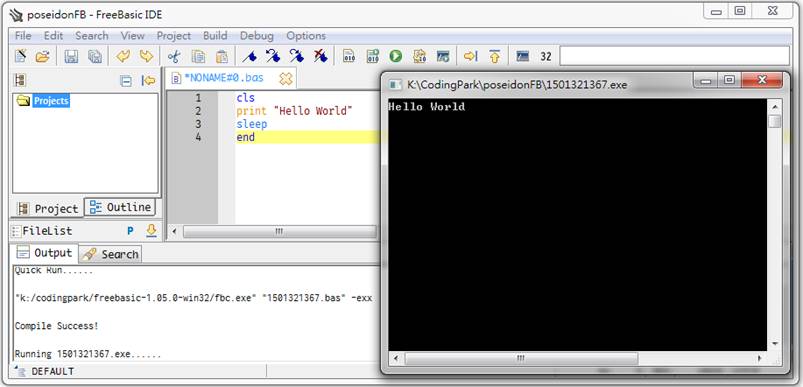Click the toolbar combo box field
Screen dimensions: 803x387
[x=674, y=56]
